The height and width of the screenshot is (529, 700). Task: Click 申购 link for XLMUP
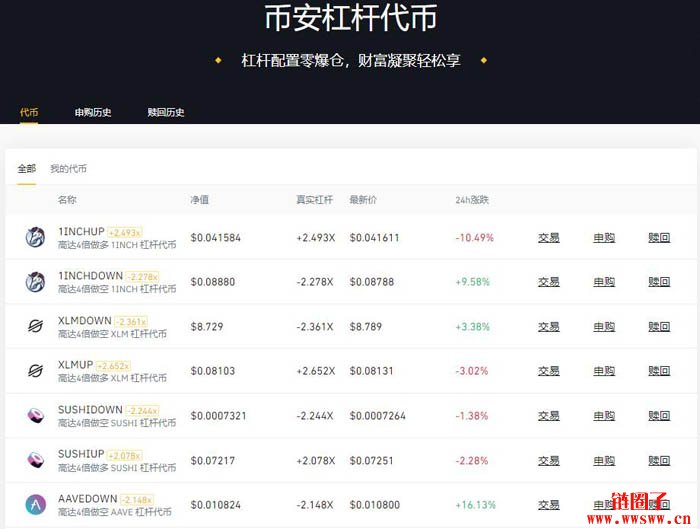pyautogui.click(x=604, y=371)
